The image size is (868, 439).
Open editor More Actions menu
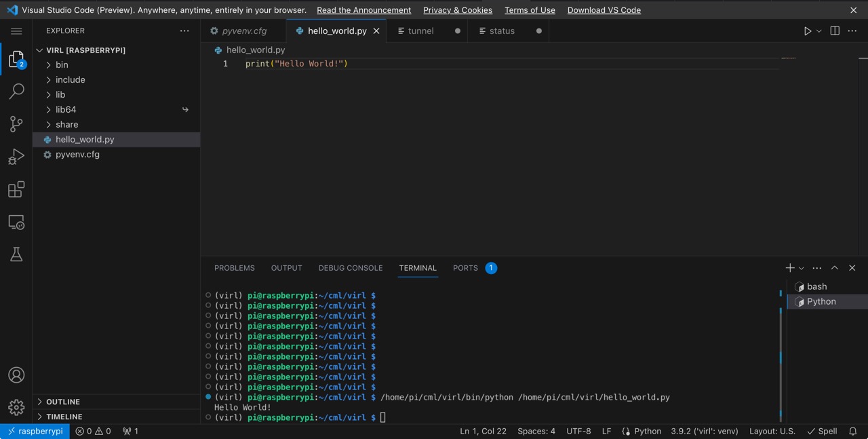coord(852,31)
